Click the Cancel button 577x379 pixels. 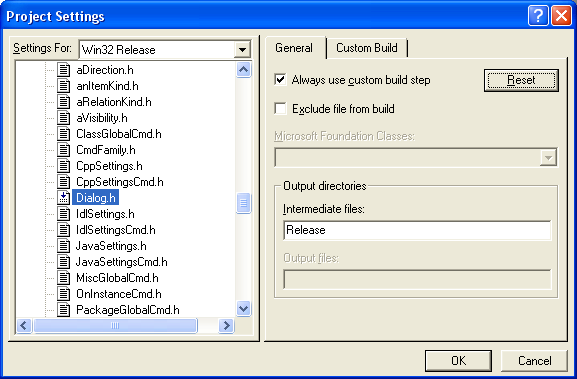[534, 361]
